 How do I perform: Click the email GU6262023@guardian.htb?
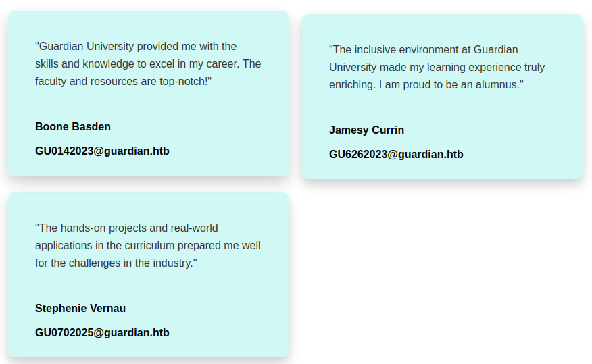(396, 154)
